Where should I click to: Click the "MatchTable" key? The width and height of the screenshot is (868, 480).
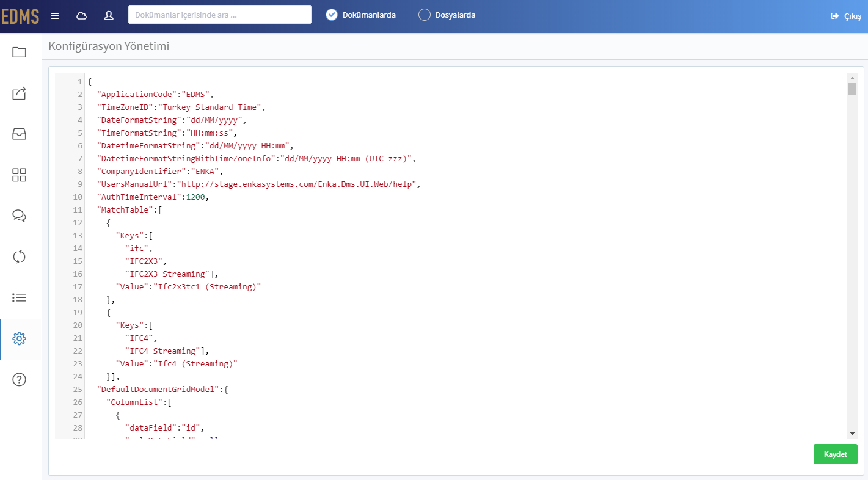click(125, 210)
